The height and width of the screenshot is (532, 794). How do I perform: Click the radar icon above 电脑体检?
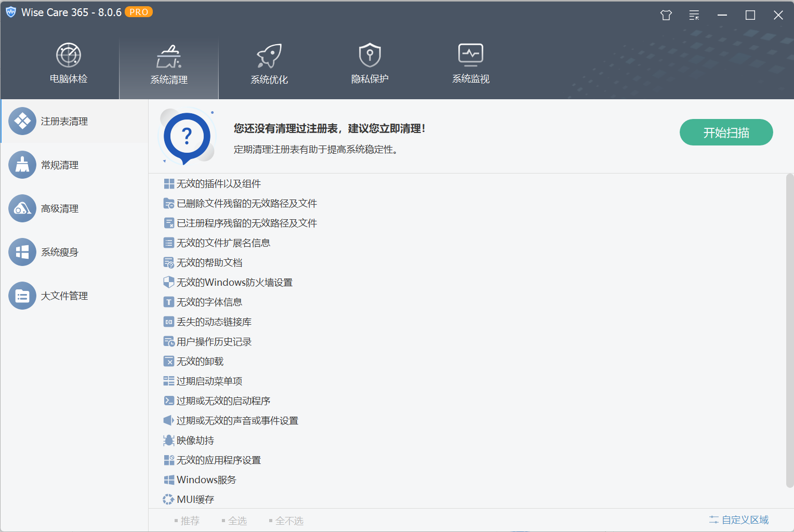[69, 55]
